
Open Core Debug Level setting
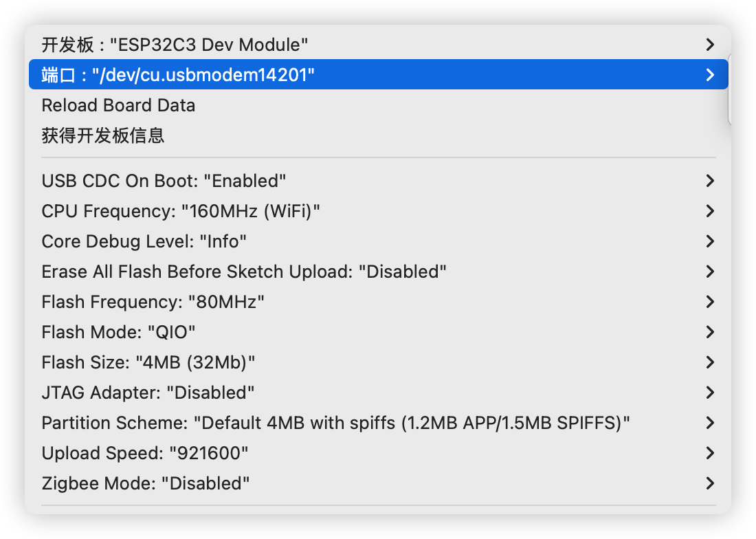click(x=144, y=241)
